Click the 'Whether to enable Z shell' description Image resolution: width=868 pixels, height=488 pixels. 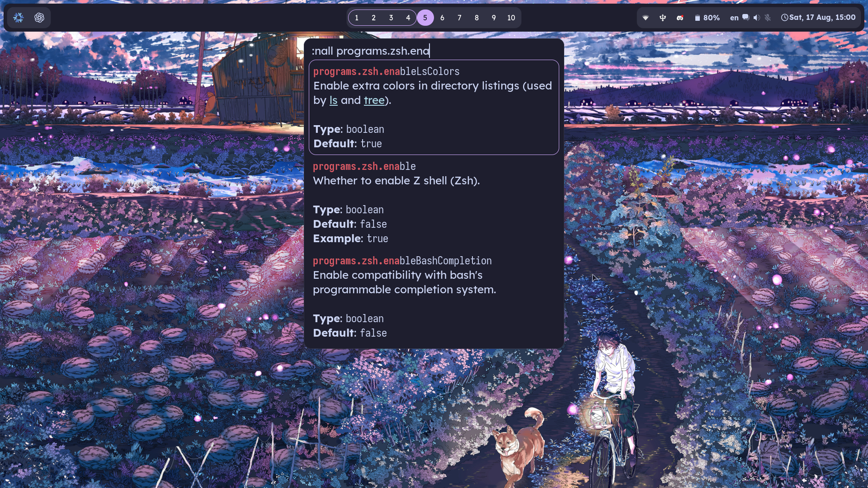[x=396, y=181]
